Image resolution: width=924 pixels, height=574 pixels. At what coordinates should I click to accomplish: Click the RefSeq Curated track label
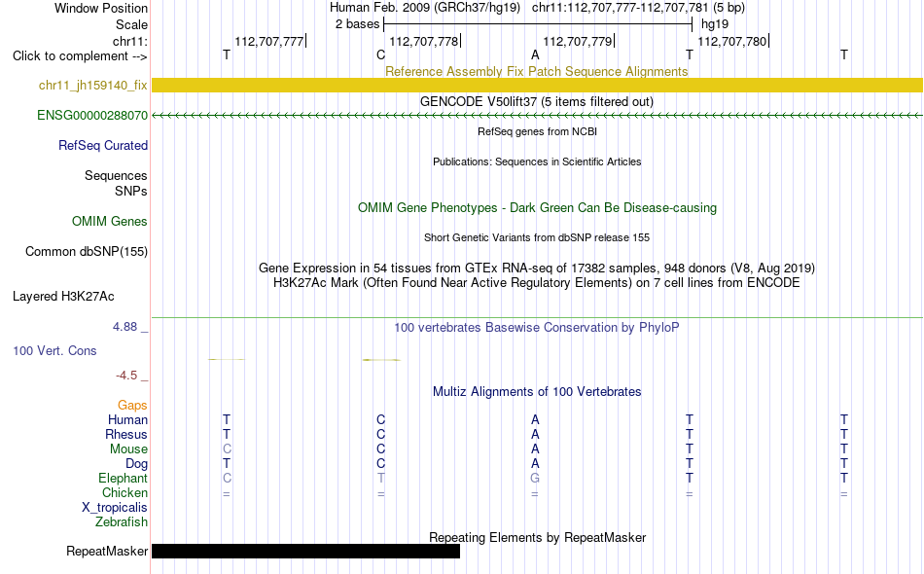click(x=102, y=146)
